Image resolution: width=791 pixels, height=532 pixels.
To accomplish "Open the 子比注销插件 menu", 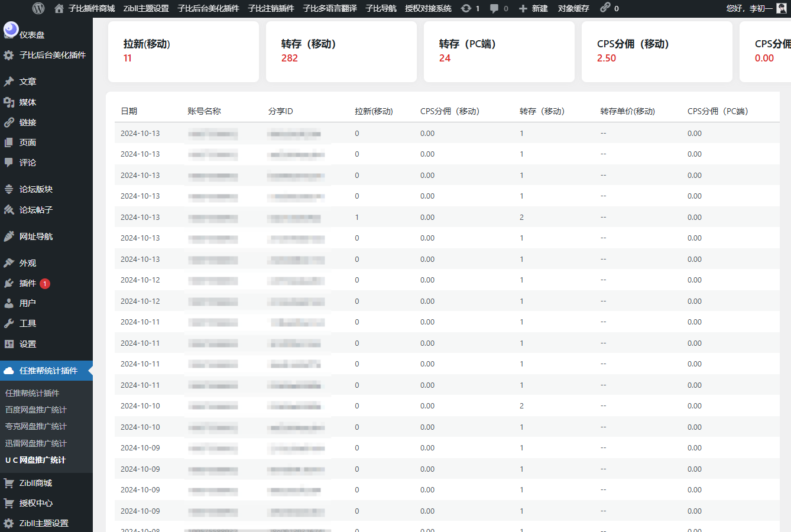I will (x=271, y=8).
